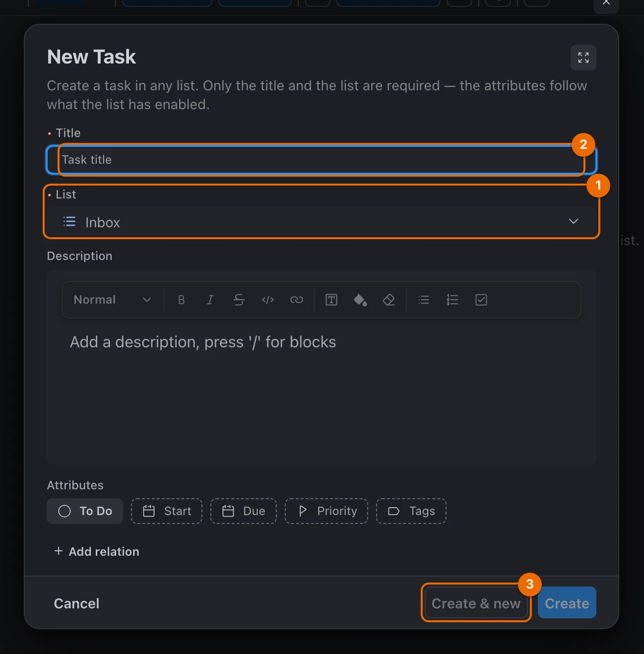644x654 pixels.
Task: Toggle italic formatting in description toolbar
Action: [210, 300]
